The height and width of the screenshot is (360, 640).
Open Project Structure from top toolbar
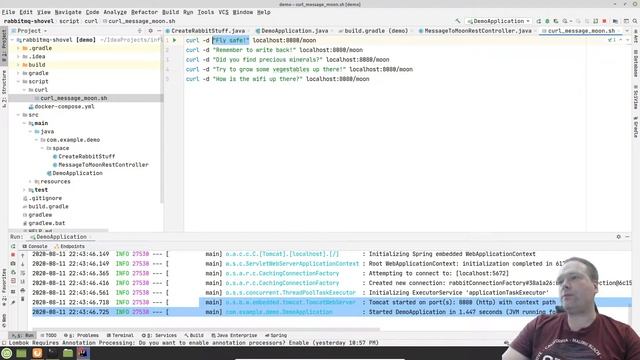[615, 21]
